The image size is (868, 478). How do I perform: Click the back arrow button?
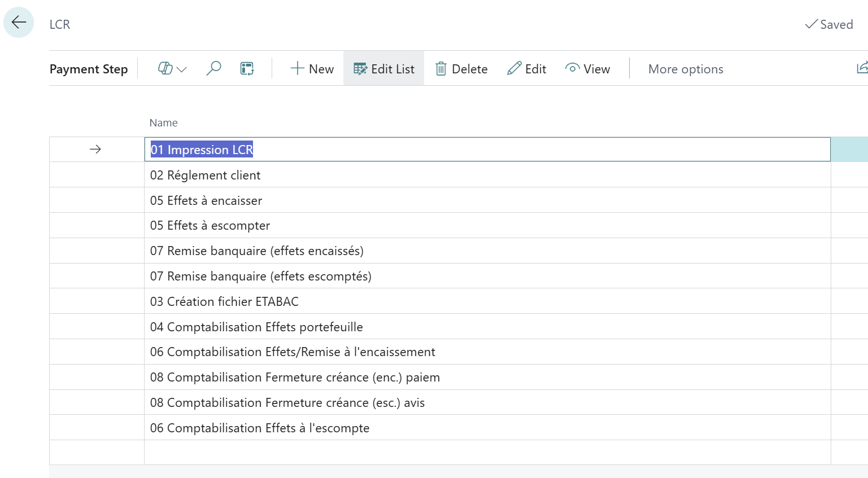pyautogui.click(x=19, y=23)
